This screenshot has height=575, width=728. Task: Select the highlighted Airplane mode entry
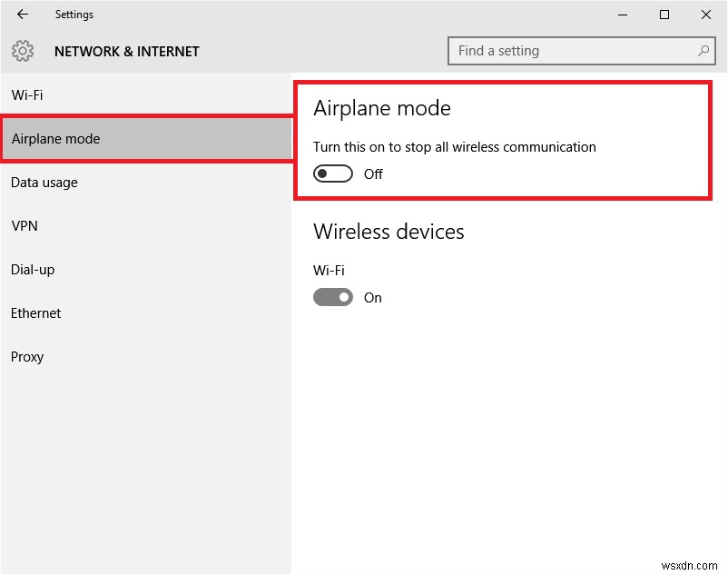pos(56,138)
